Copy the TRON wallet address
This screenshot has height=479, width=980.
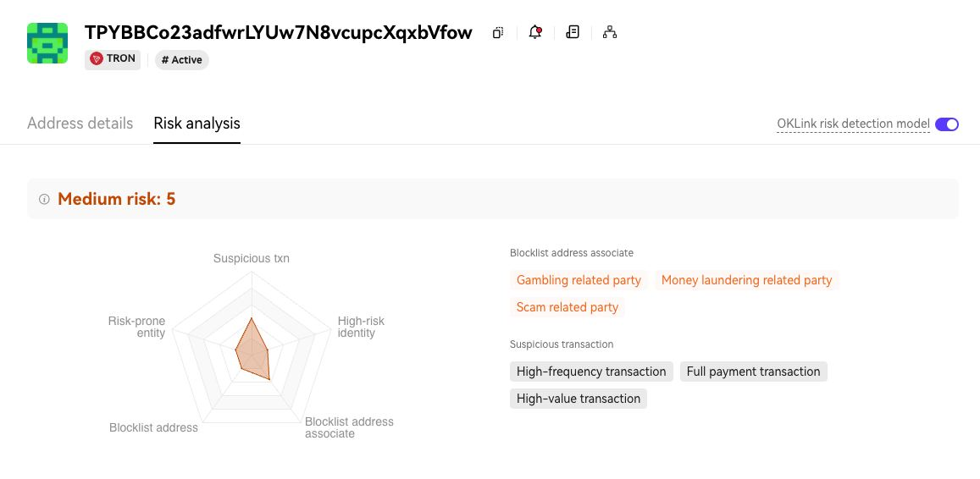tap(498, 33)
